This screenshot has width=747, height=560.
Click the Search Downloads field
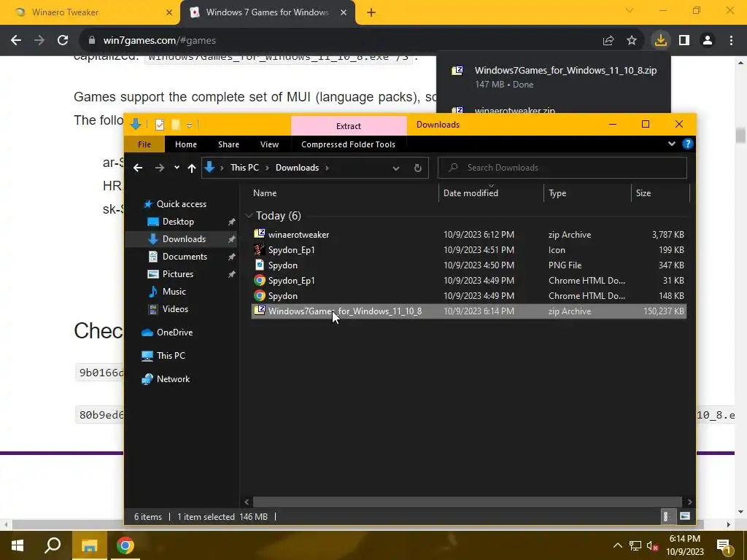click(x=562, y=168)
